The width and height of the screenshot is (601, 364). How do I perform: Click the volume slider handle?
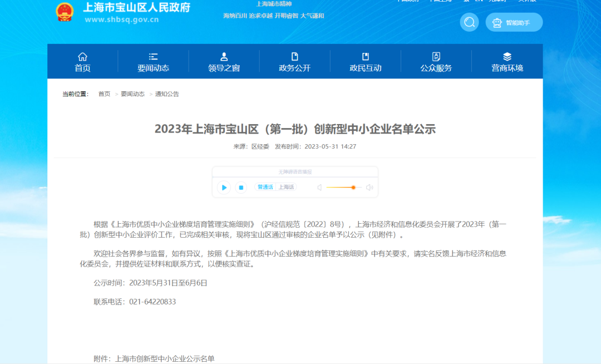(x=353, y=188)
